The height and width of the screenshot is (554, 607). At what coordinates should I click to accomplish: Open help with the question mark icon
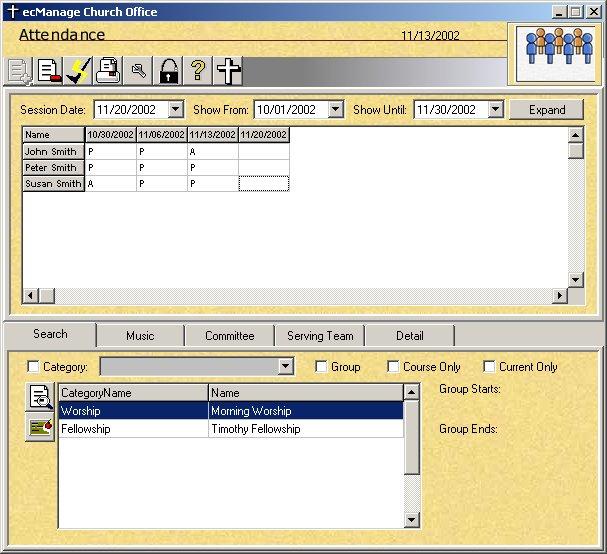[198, 71]
